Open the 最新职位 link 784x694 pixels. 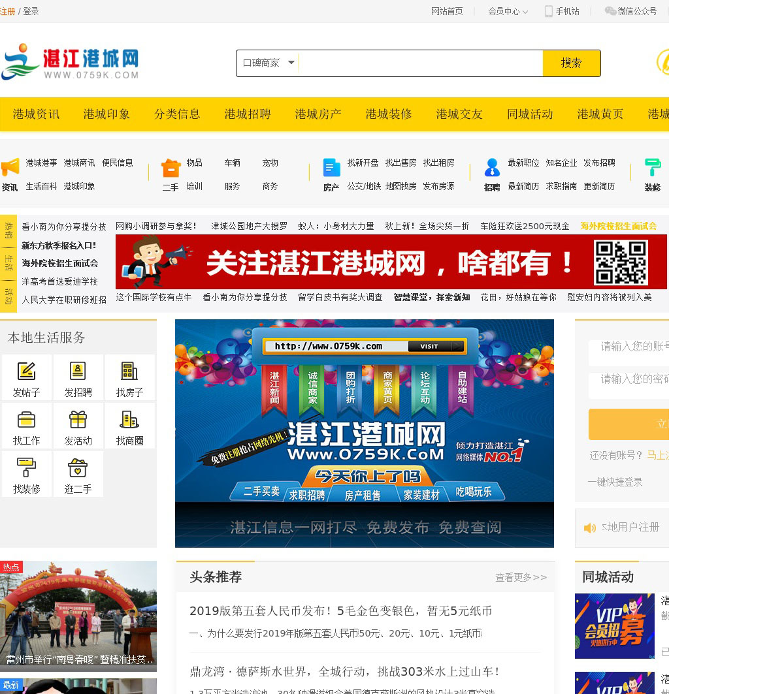(x=523, y=163)
